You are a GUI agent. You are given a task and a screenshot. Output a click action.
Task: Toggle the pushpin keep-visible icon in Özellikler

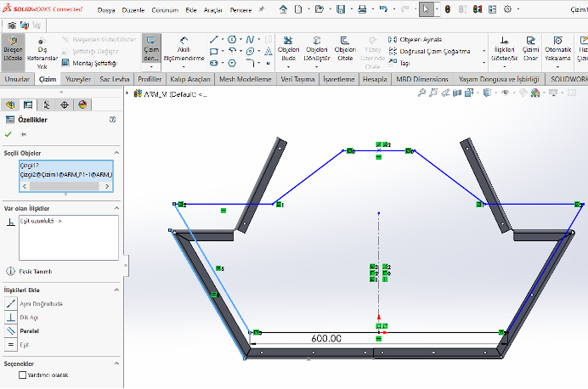(23, 134)
